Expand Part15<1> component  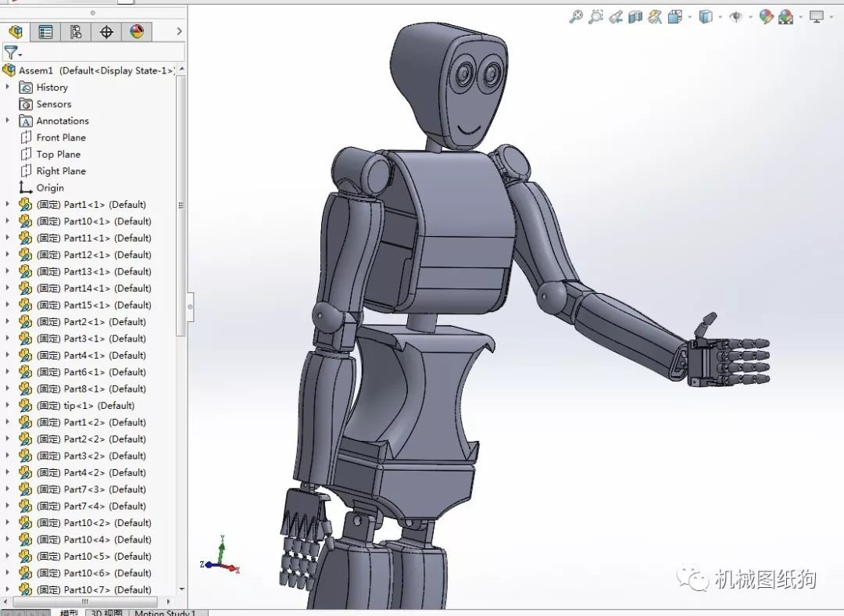pos(8,305)
